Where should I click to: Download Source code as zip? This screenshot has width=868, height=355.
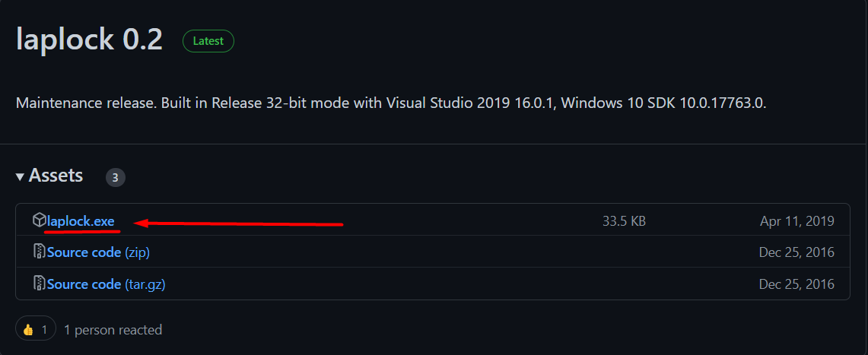tap(99, 252)
